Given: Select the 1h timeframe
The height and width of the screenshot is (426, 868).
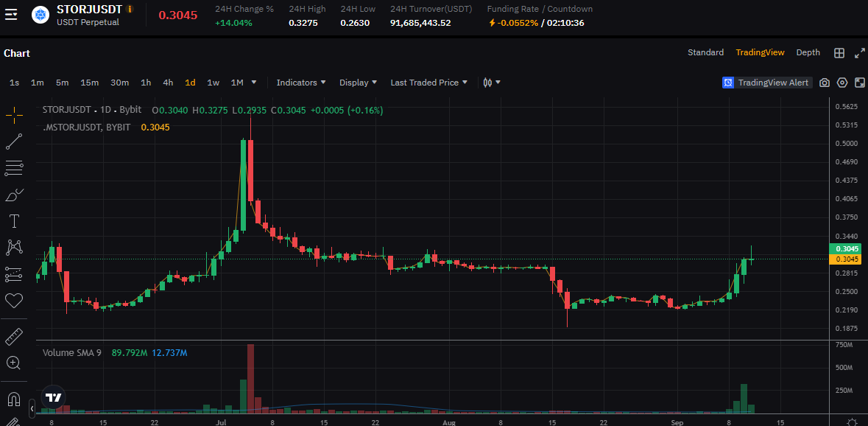Looking at the screenshot, I should 146,83.
